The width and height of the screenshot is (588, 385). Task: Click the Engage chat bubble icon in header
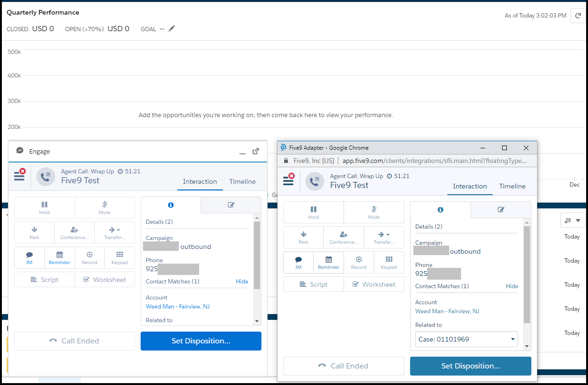point(20,151)
